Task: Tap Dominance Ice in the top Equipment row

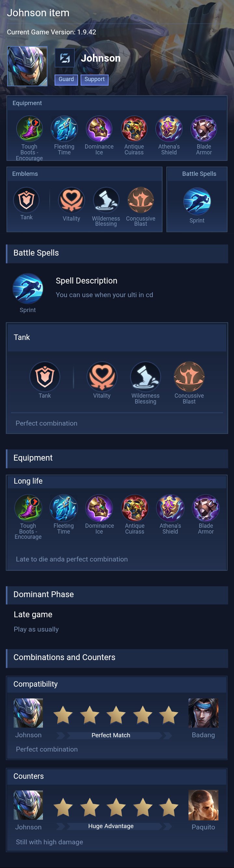Action: coord(99,129)
